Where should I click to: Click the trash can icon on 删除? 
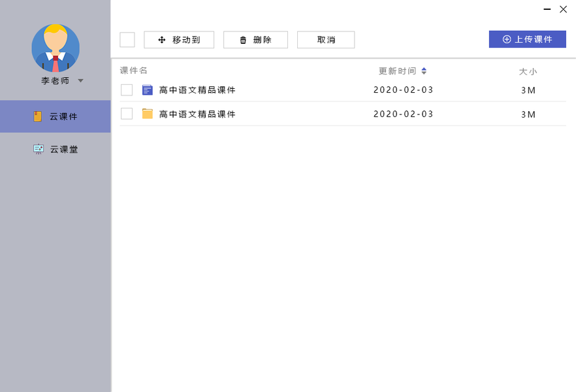point(243,40)
